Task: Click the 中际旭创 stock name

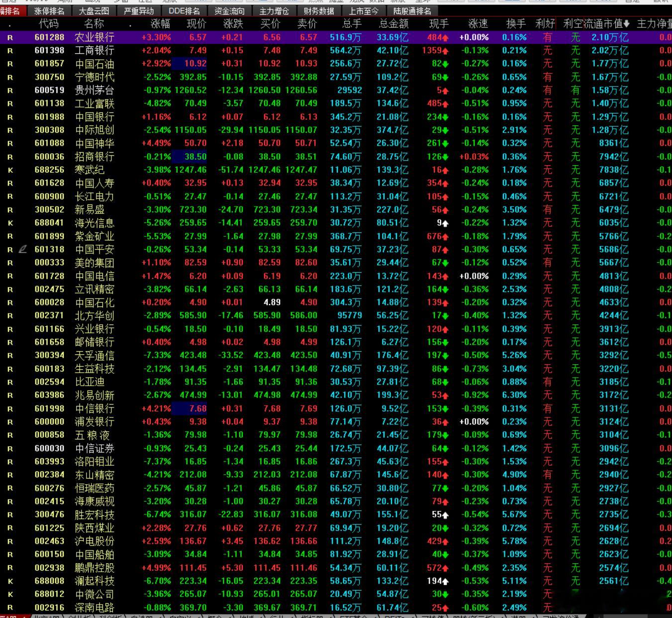Action: point(95,130)
